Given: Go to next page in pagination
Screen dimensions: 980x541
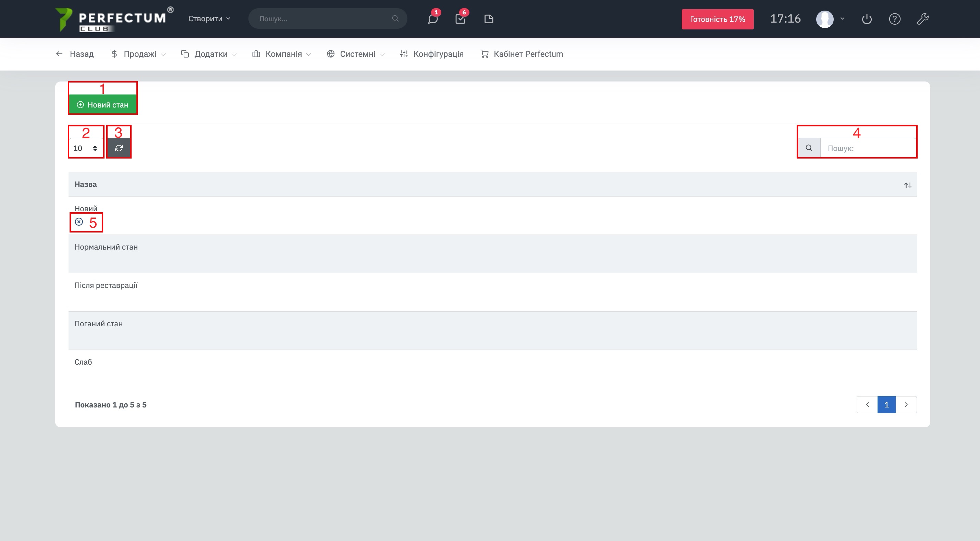Looking at the screenshot, I should [x=906, y=404].
